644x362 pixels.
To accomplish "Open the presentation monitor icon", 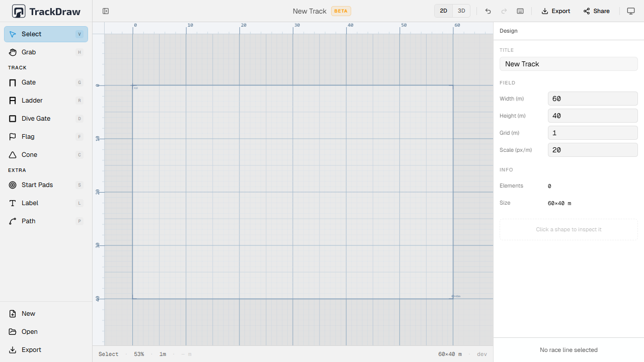I will pos(630,11).
